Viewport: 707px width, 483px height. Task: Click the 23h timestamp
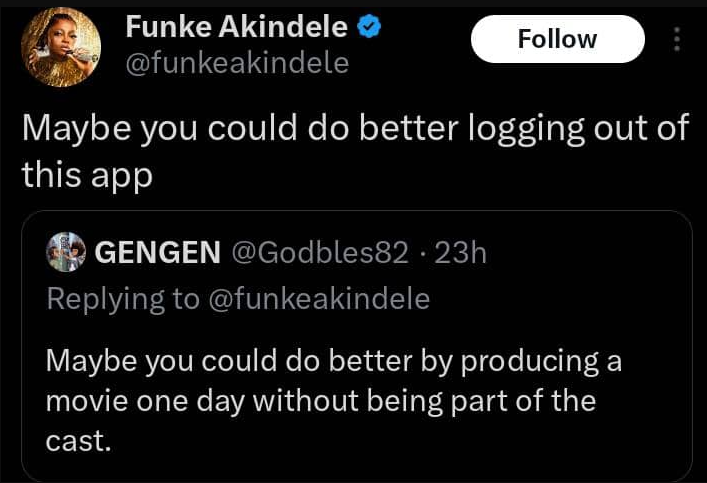pos(461,253)
